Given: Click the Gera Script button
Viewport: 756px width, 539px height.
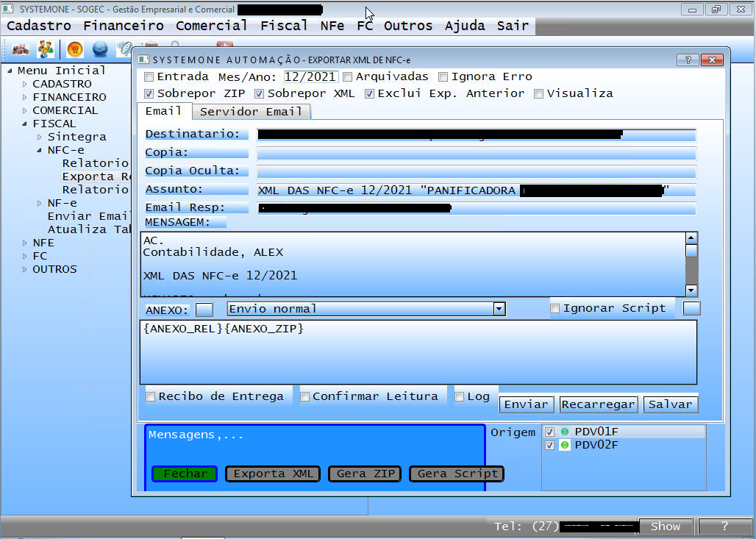Looking at the screenshot, I should [x=457, y=474].
